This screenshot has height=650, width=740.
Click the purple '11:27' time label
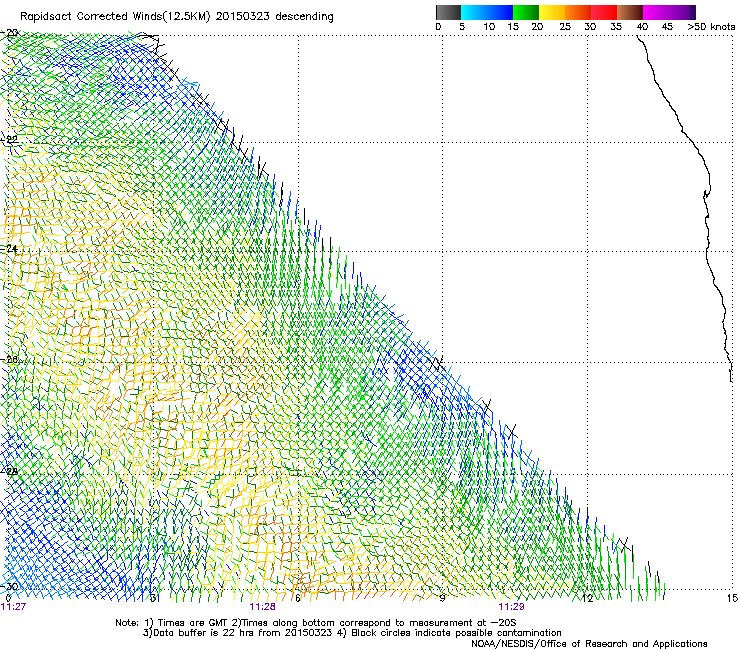[13, 607]
